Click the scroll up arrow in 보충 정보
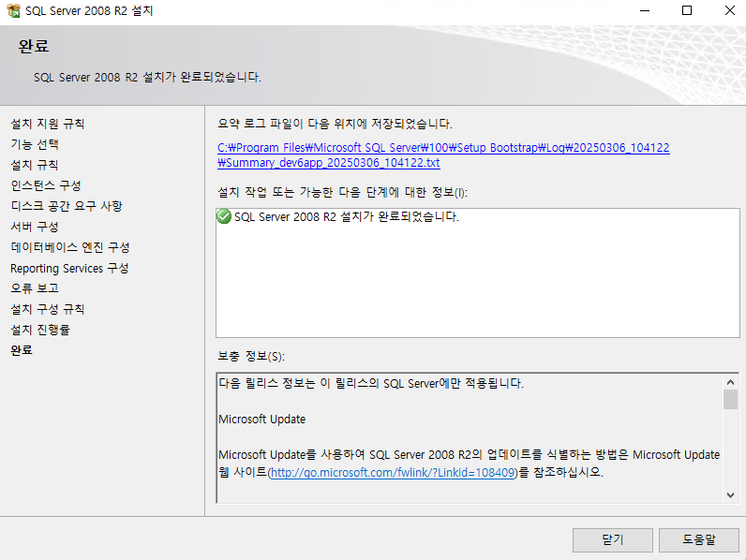 (730, 382)
